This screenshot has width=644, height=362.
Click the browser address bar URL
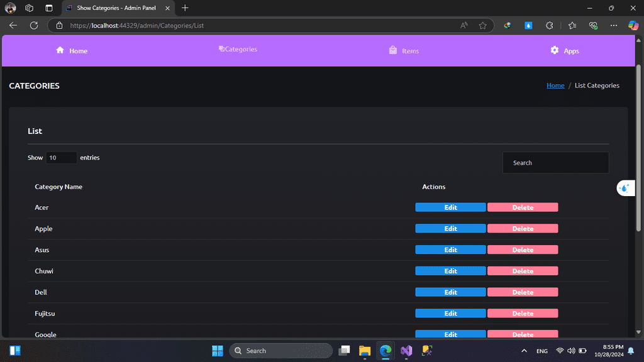pyautogui.click(x=136, y=25)
